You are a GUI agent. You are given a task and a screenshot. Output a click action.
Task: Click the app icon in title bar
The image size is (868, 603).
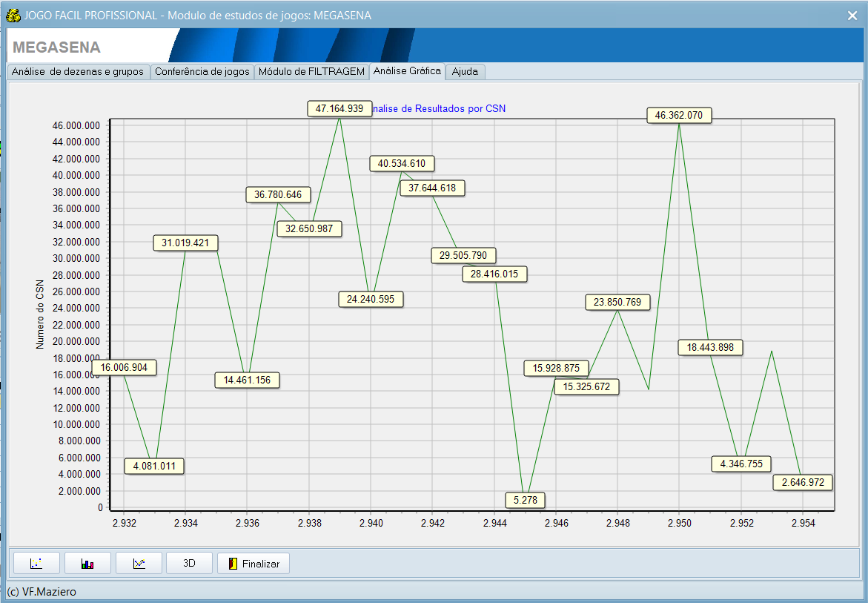point(13,15)
